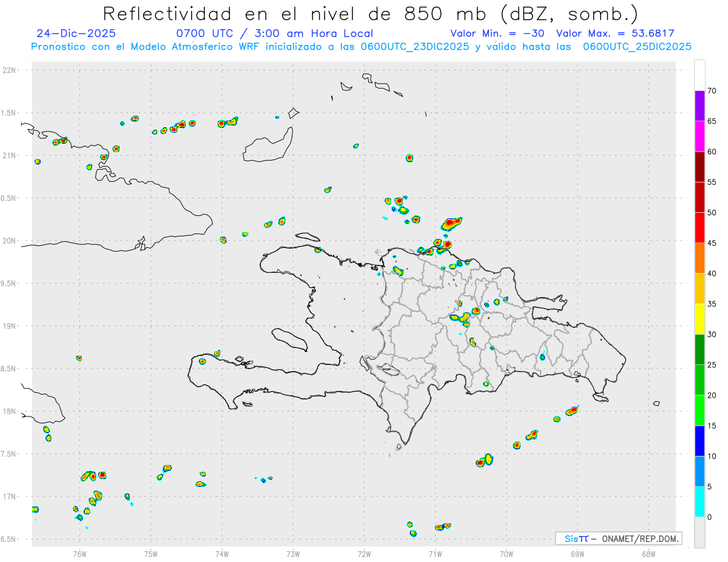The width and height of the screenshot is (728, 562).
Task: Click the color bar '70' tick label
Action: point(712,91)
